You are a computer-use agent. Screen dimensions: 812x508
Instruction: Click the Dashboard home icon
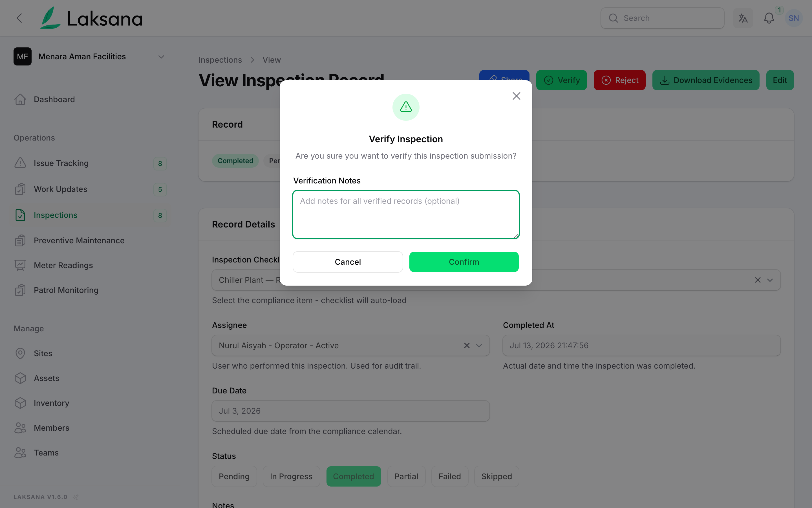pos(20,99)
